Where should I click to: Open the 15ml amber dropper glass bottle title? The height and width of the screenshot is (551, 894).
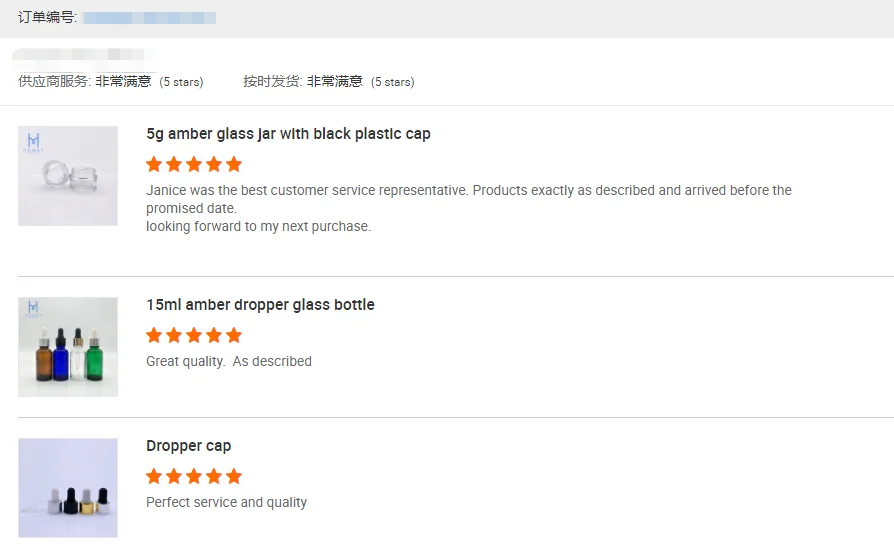(260, 305)
